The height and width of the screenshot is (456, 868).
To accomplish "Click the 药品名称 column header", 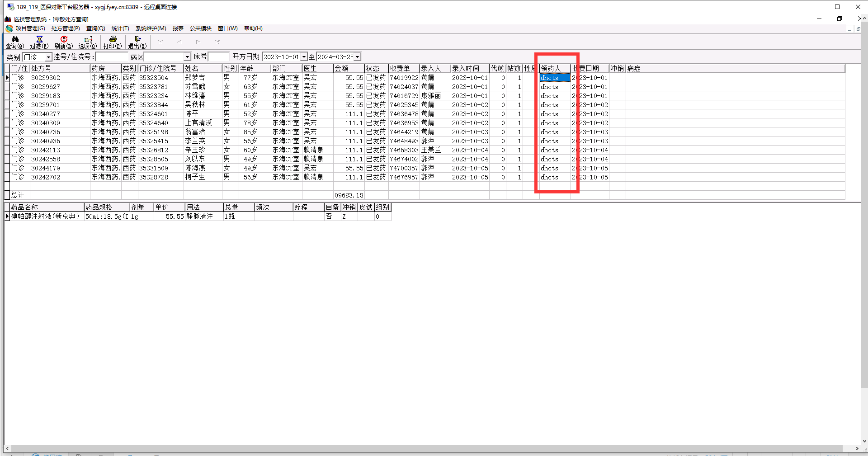I will click(47, 207).
